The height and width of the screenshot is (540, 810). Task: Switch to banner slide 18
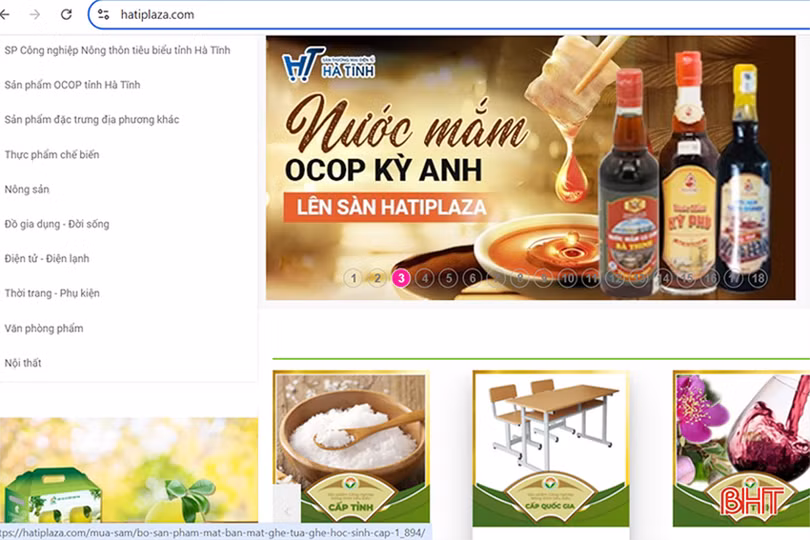[x=757, y=278]
